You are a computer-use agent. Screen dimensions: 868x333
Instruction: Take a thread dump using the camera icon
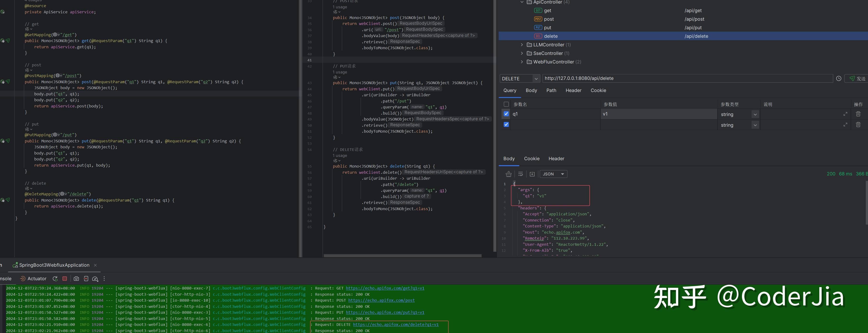[77, 279]
